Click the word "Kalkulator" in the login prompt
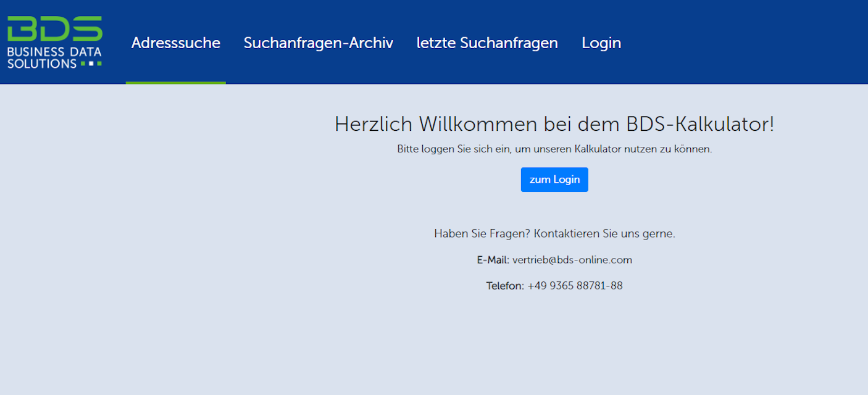This screenshot has width=868, height=395. point(598,149)
